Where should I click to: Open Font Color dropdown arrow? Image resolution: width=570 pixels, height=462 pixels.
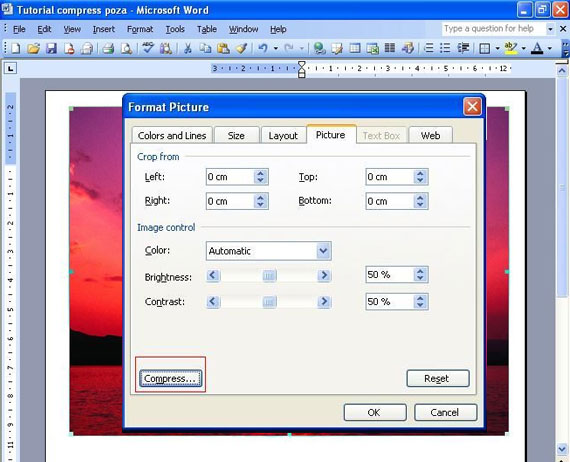tap(550, 48)
